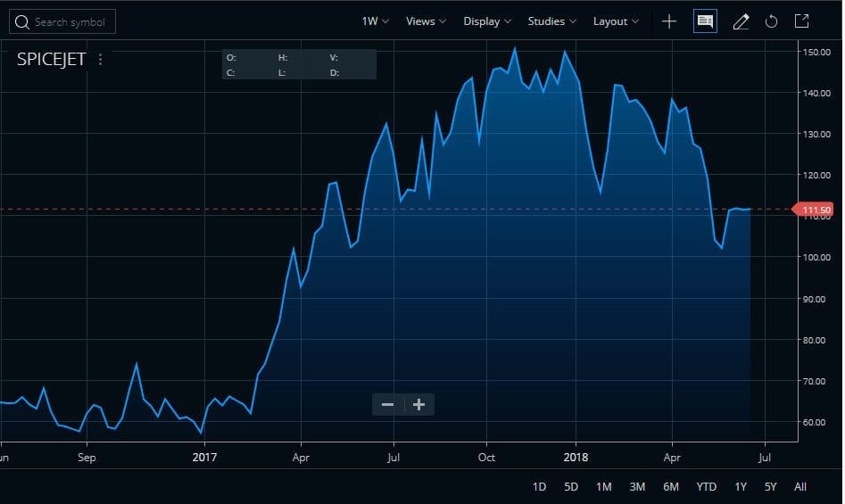Click the OHLC info box on chart
Viewport: 845px width, 504px height.
coord(299,64)
